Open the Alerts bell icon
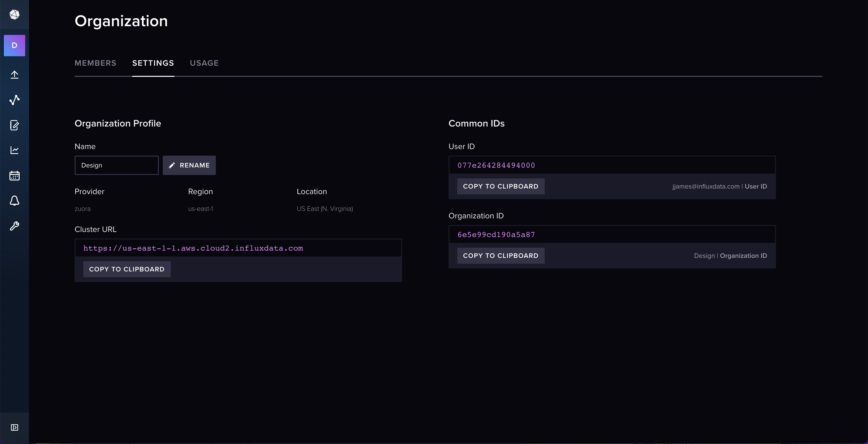 [x=15, y=201]
